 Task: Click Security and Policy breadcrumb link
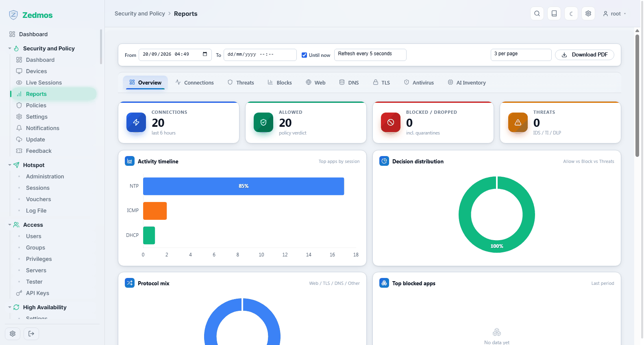(x=140, y=13)
